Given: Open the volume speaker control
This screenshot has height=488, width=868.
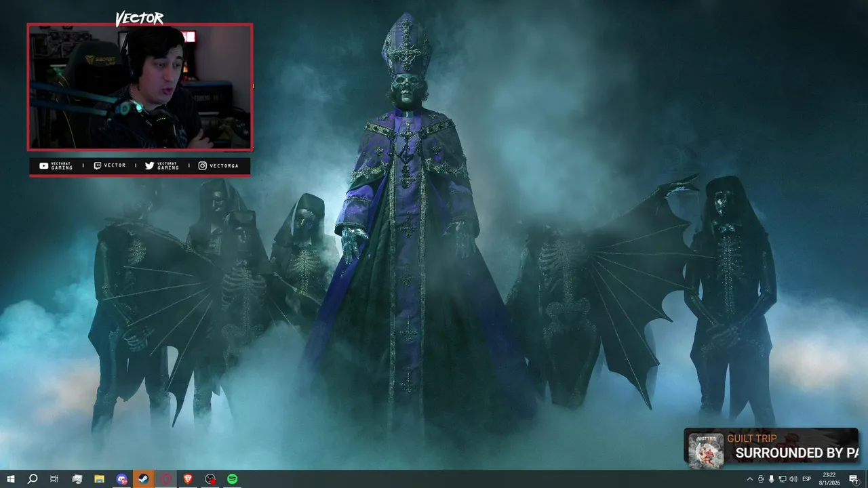Looking at the screenshot, I should 793,479.
